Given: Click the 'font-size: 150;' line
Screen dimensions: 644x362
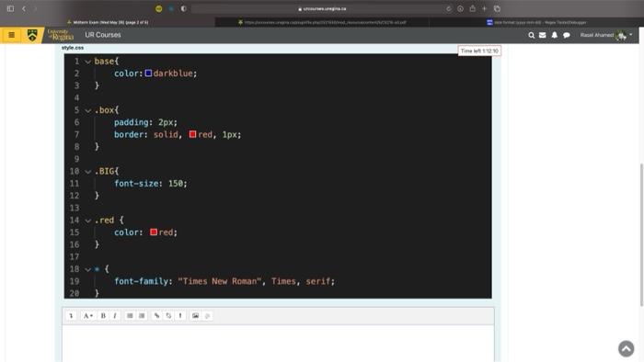Looking at the screenshot, I should (150, 184).
